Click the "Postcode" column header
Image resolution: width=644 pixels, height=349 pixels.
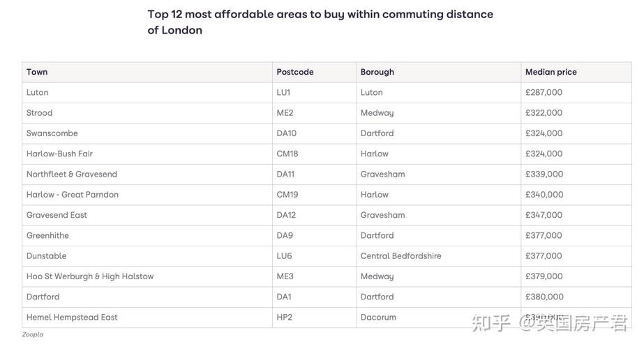[x=295, y=72]
